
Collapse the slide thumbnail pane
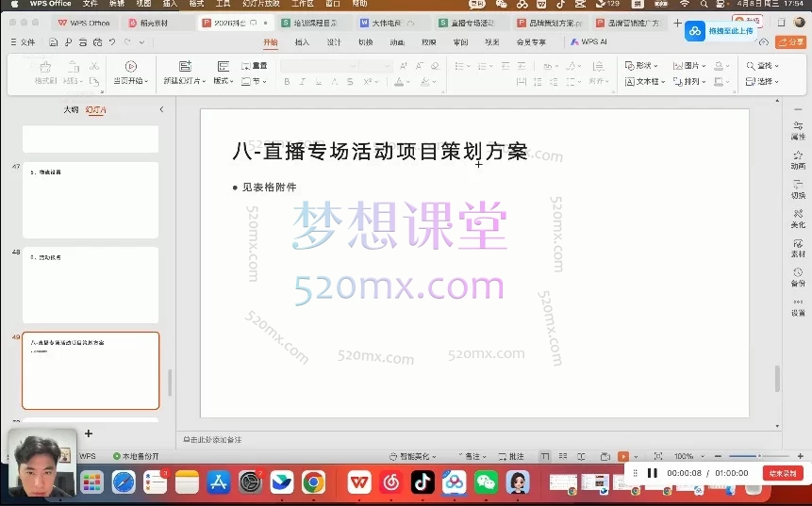coord(161,109)
